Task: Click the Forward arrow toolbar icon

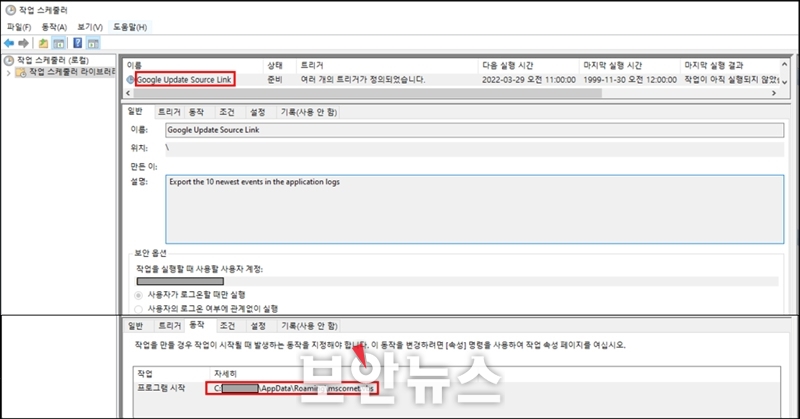Action: pyautogui.click(x=23, y=43)
